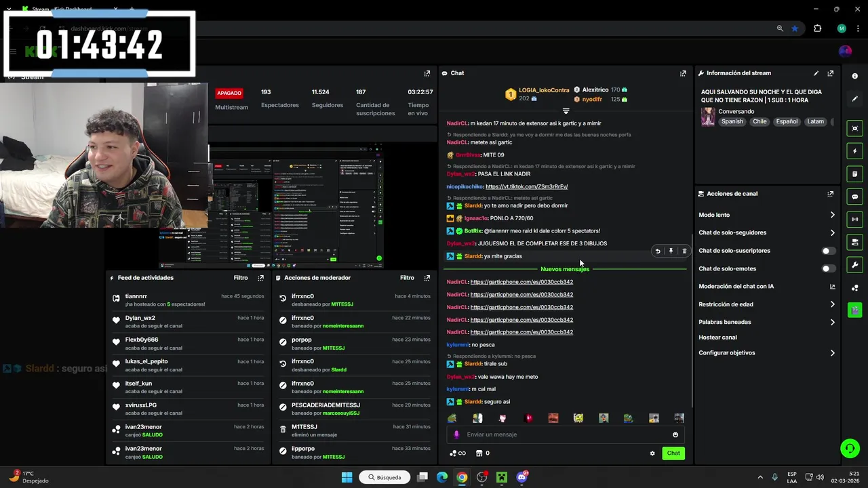Toggle the broadcast signal panel icon in sidebar

[x=854, y=219]
